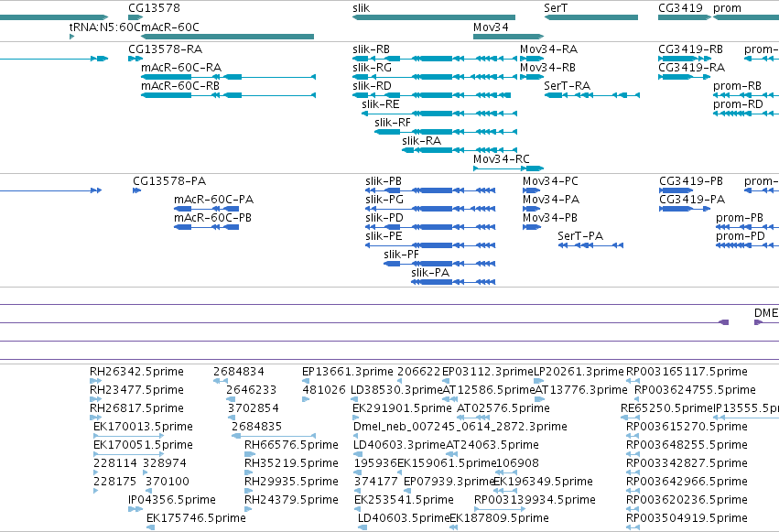Select transcript slik-RD

[431, 95]
